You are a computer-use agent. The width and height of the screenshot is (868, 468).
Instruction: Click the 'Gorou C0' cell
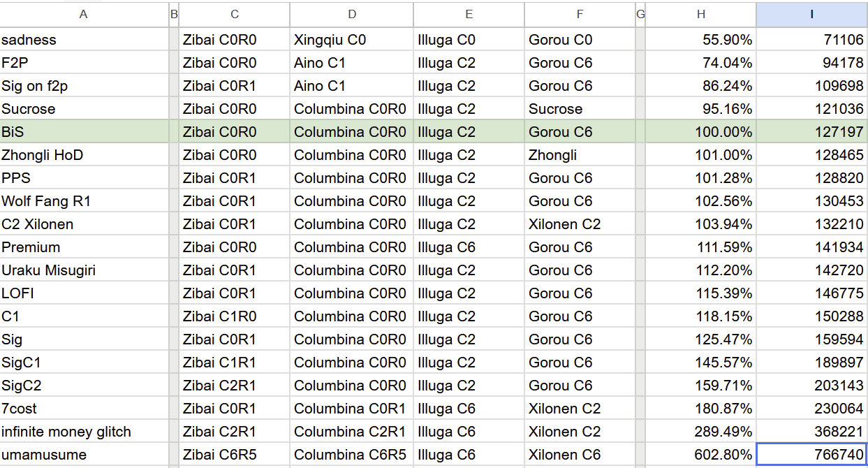tap(580, 40)
